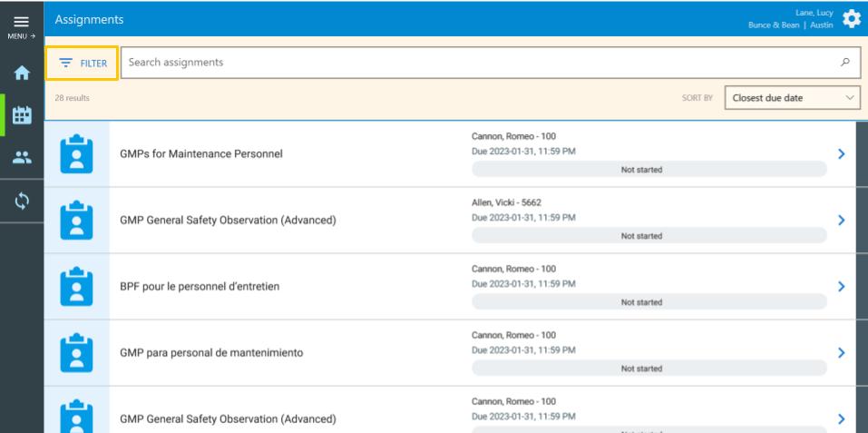
Task: Click the search magnifier icon
Action: click(845, 63)
